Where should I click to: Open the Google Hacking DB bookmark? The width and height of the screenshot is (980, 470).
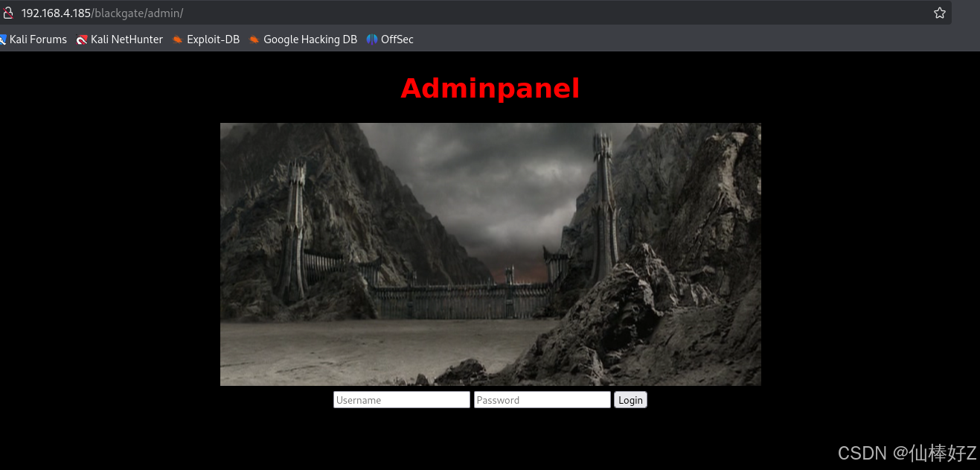point(303,39)
